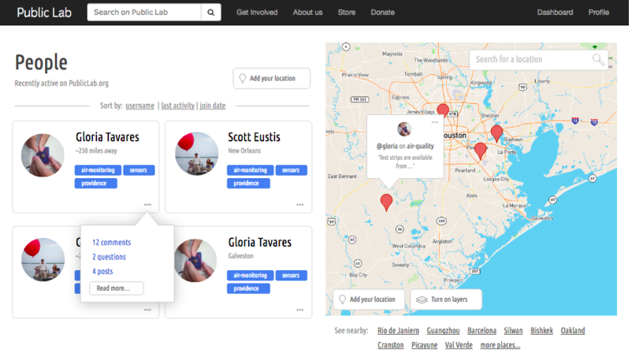Sort people by join date
The width and height of the screenshot is (632, 364).
213,106
